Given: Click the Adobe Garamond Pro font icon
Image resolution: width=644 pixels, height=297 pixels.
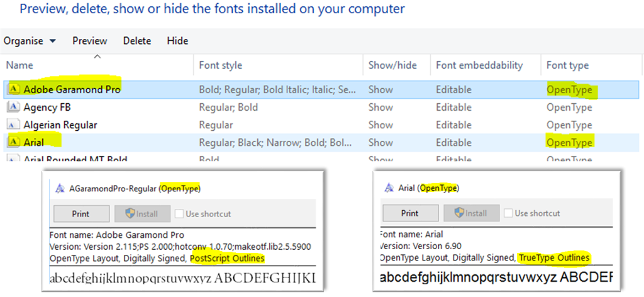Looking at the screenshot, I should click(x=14, y=89).
